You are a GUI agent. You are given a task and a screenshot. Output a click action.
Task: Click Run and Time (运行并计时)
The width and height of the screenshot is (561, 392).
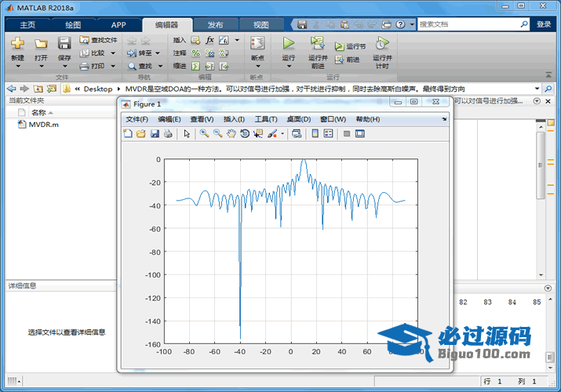click(x=382, y=53)
